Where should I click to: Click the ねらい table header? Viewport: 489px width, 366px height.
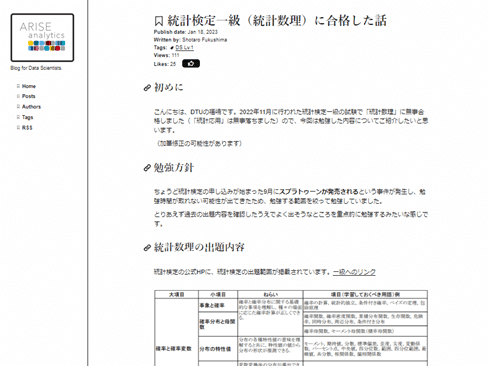click(270, 294)
